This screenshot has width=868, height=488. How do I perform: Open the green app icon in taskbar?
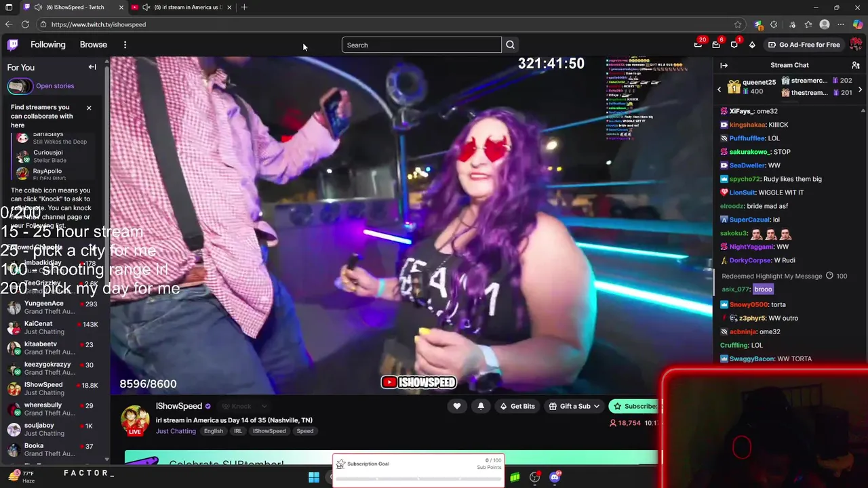515,477
